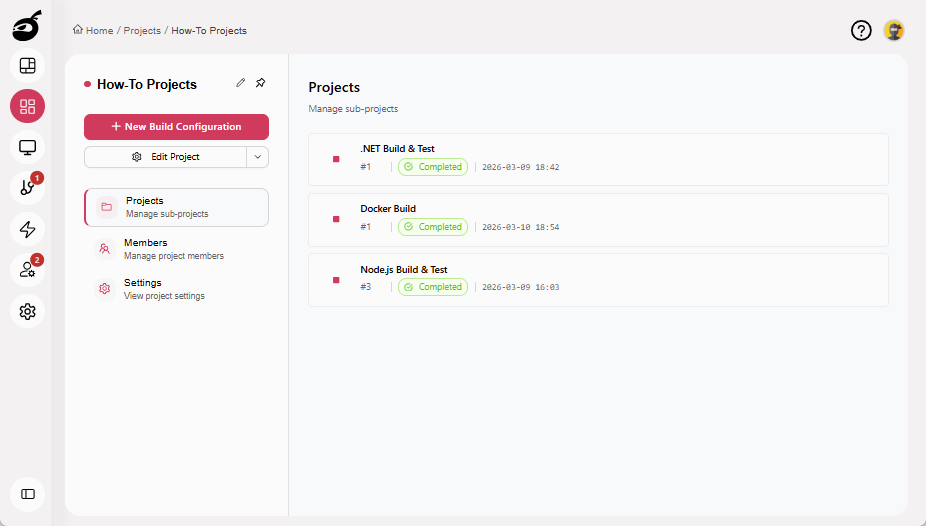Open the help question mark icon
This screenshot has width=926, height=526.
click(x=861, y=30)
